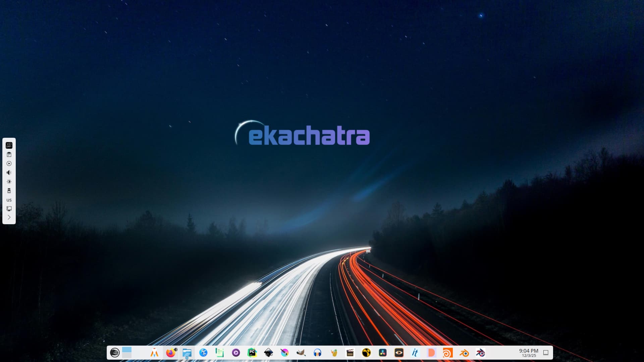Launch Krita from the taskbar
Viewport: 644px width, 362px height.
pyautogui.click(x=284, y=353)
